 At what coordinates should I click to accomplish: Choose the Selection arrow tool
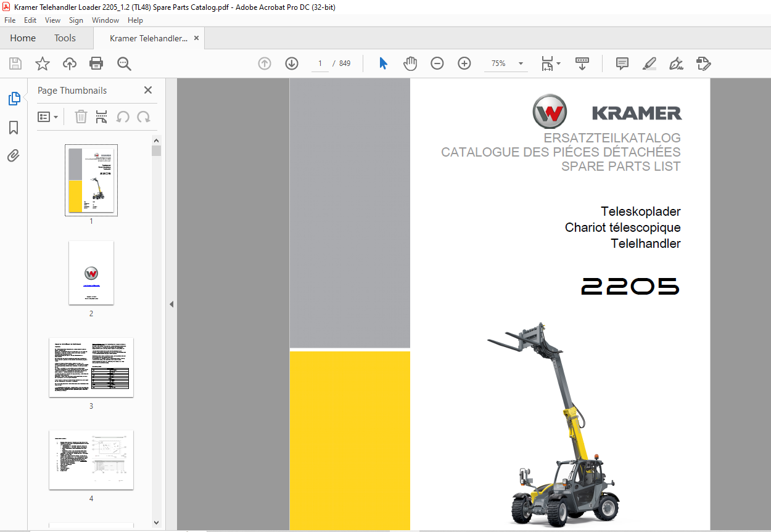click(x=383, y=63)
